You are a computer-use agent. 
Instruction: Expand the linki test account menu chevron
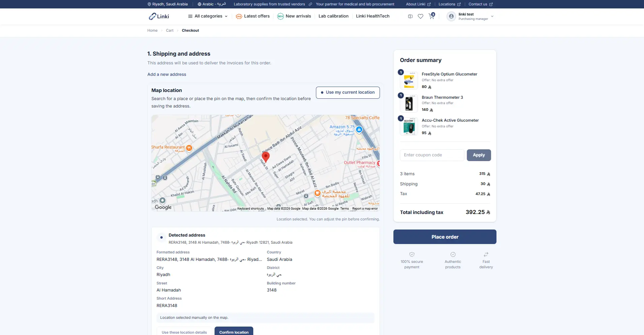coord(492,16)
